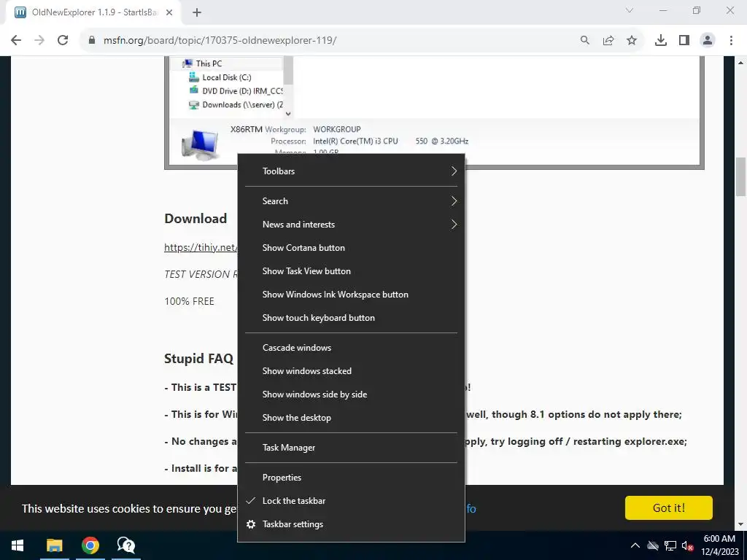747x560 pixels.
Task: Open the Chrome profile avatar
Action: pos(708,40)
